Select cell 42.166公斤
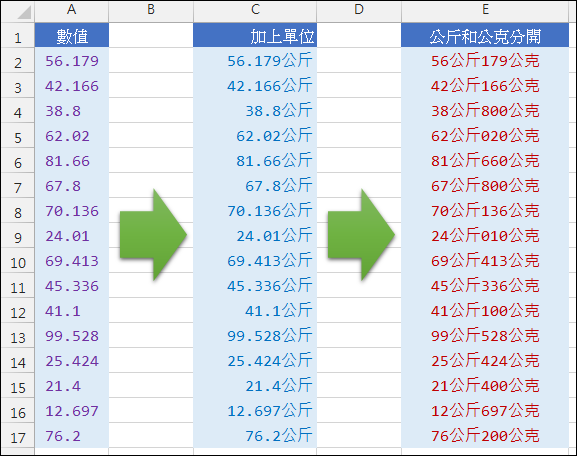The height and width of the screenshot is (456, 577). [x=255, y=85]
